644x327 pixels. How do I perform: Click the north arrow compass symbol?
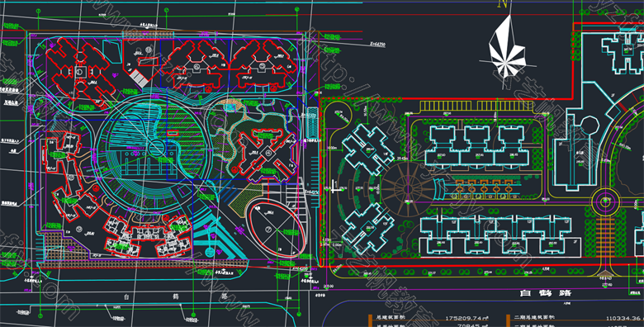(507, 52)
